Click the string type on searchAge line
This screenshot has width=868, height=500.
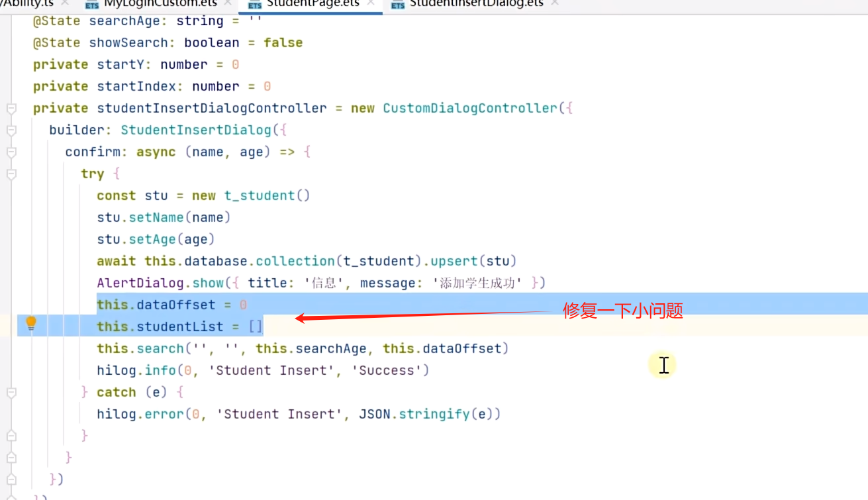[200, 21]
